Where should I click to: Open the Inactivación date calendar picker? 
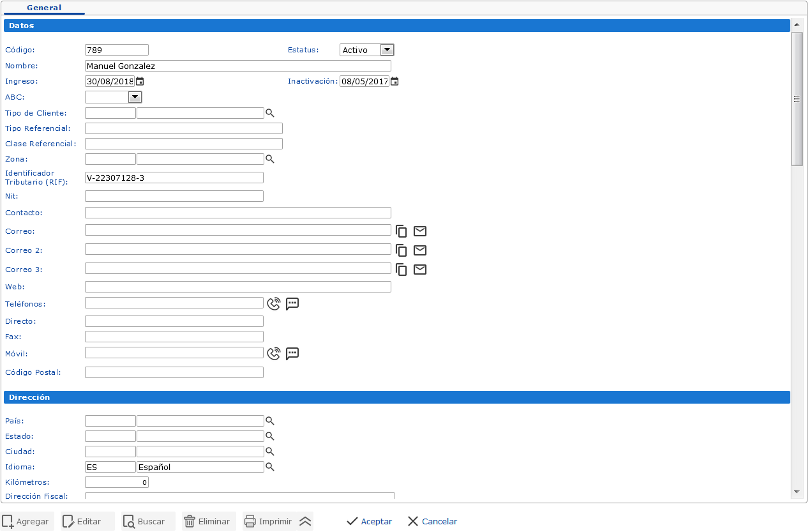click(395, 82)
